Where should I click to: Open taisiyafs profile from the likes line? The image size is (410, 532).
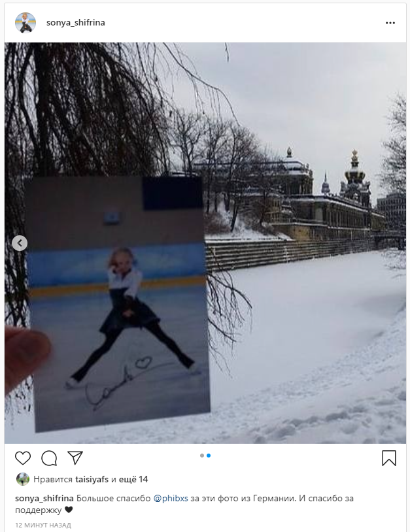(x=92, y=479)
